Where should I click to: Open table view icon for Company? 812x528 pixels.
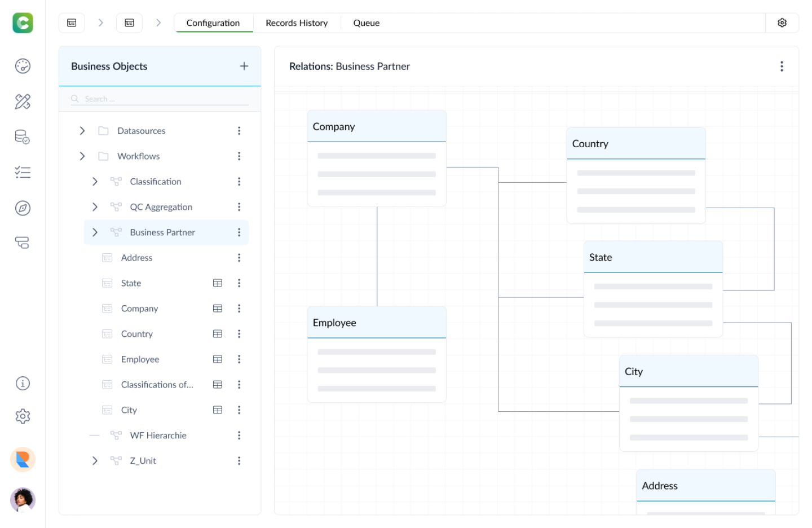pyautogui.click(x=218, y=309)
